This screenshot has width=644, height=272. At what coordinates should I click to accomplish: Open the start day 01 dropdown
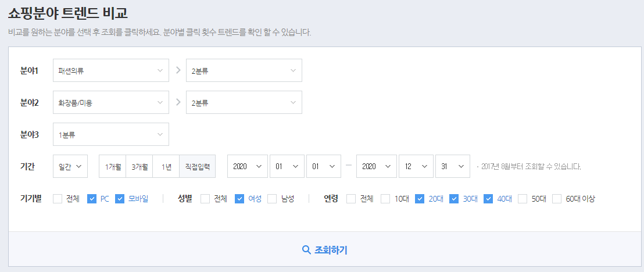tap(324, 166)
